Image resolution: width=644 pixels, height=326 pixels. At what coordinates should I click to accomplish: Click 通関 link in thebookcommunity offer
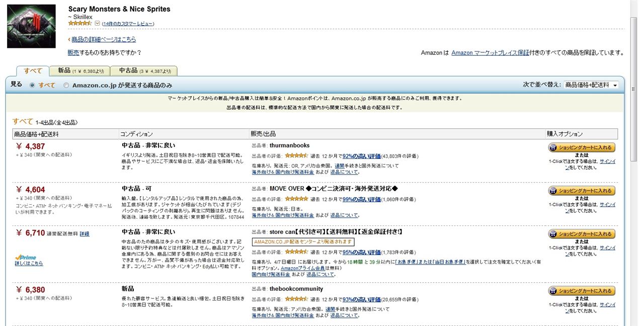[330, 309]
